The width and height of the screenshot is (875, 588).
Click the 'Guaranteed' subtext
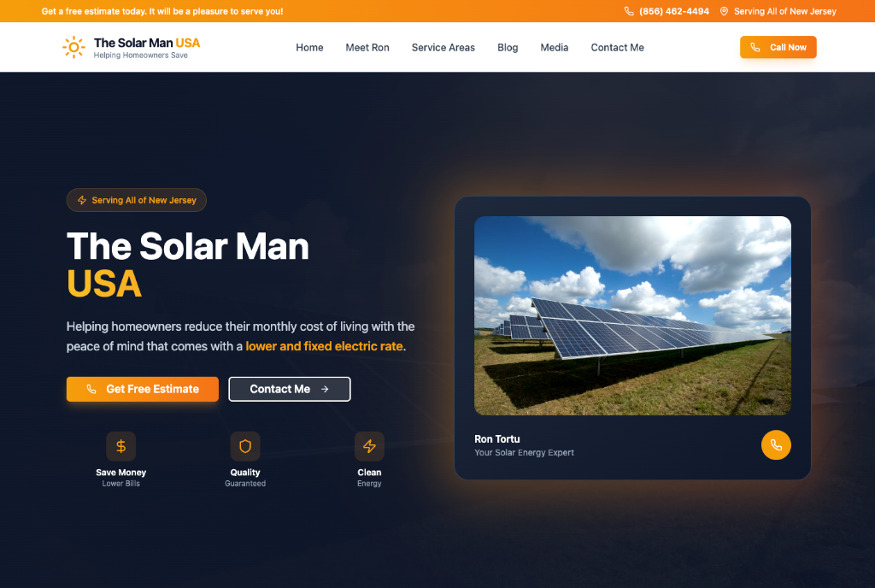coord(245,484)
